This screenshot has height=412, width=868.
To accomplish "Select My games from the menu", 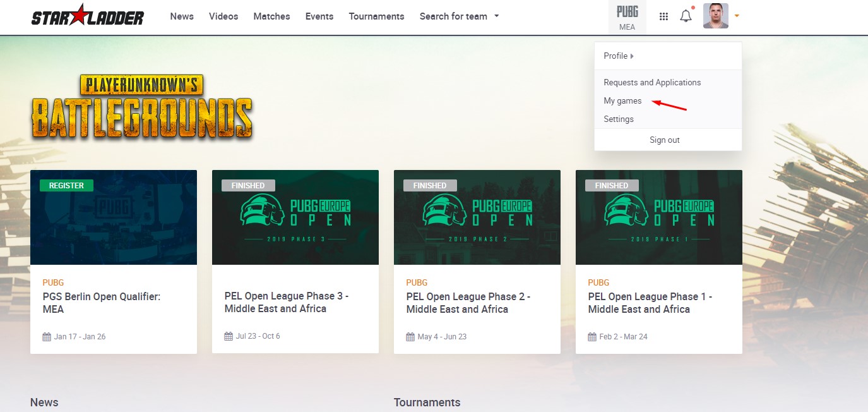I will click(622, 100).
